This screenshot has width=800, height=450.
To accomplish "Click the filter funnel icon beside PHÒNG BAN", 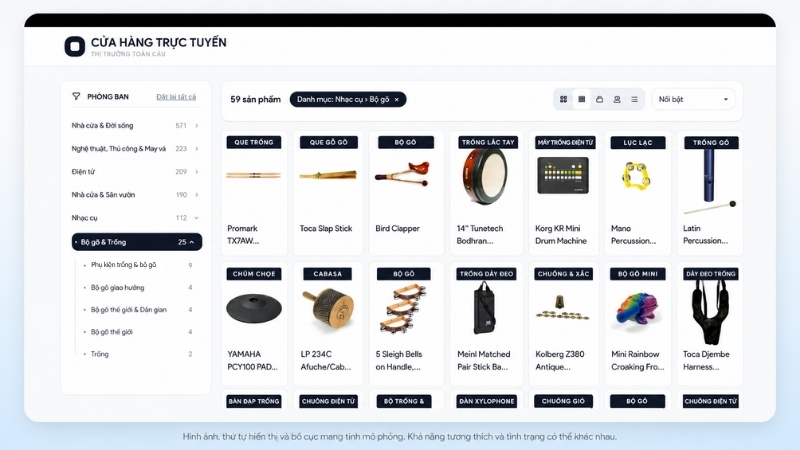I will [x=76, y=96].
